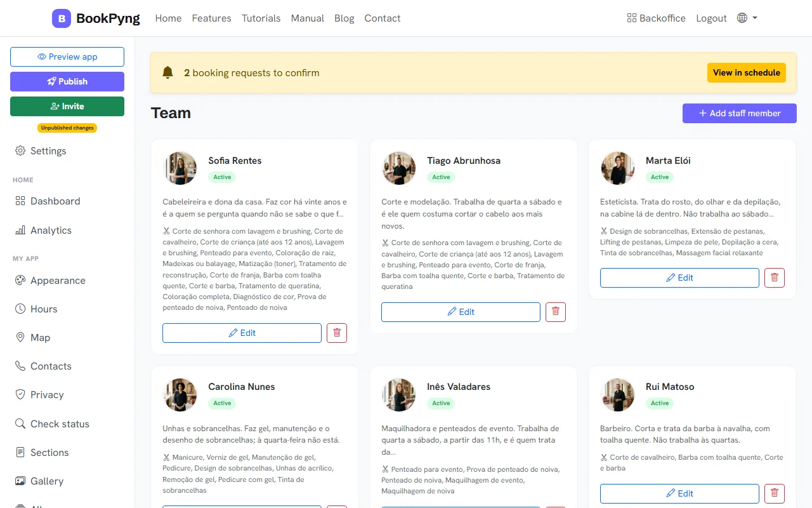Click Sofia Rentes' profile photo

pyautogui.click(x=180, y=168)
